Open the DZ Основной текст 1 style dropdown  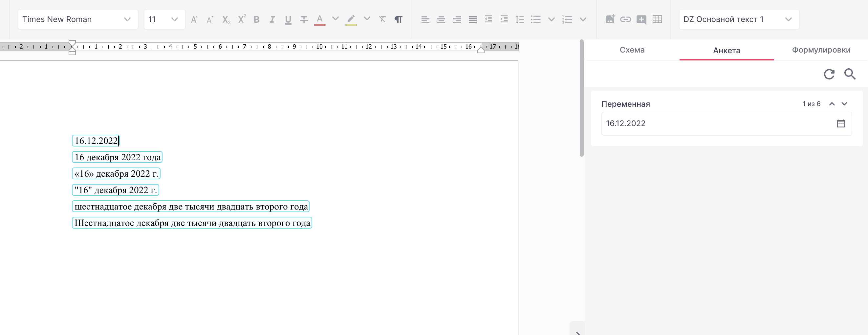[x=739, y=20]
